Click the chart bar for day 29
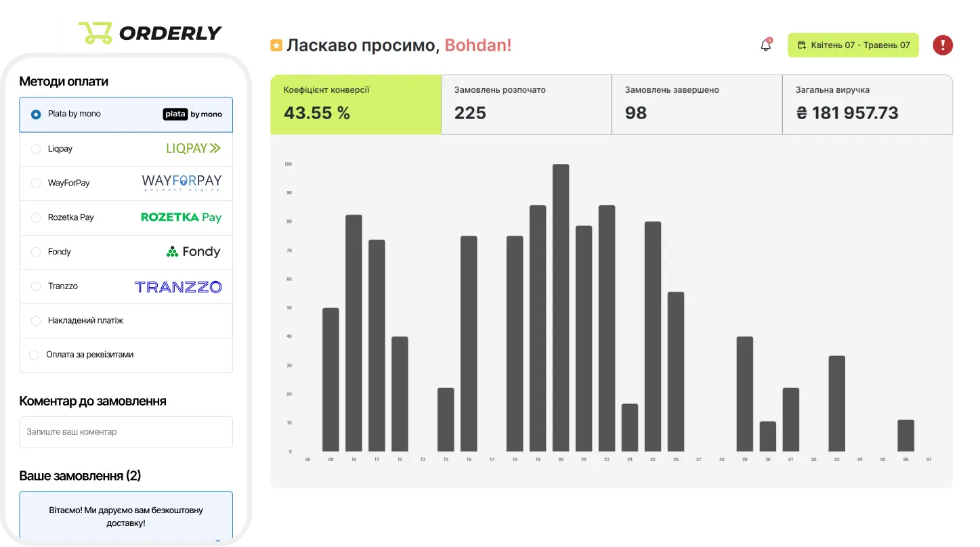This screenshot has width=980, height=547. [745, 394]
